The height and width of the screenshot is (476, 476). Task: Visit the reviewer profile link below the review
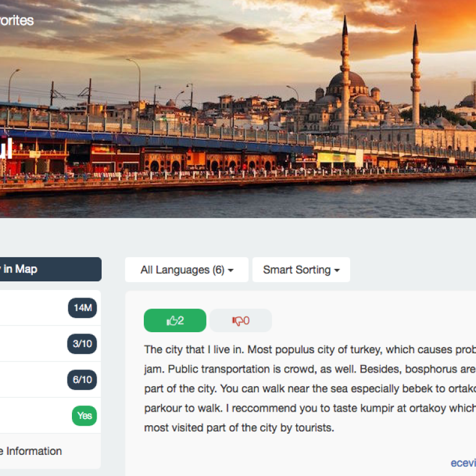(462, 462)
